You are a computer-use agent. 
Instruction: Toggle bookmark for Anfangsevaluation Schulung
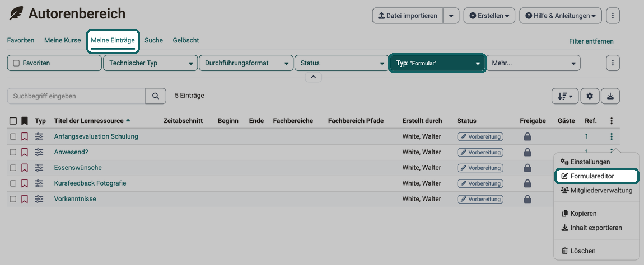pyautogui.click(x=25, y=136)
